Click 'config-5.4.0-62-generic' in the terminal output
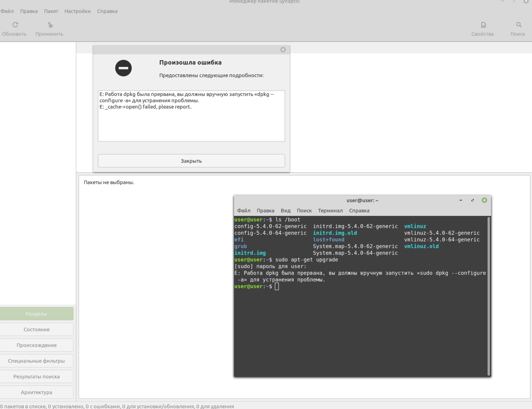 pos(271,226)
